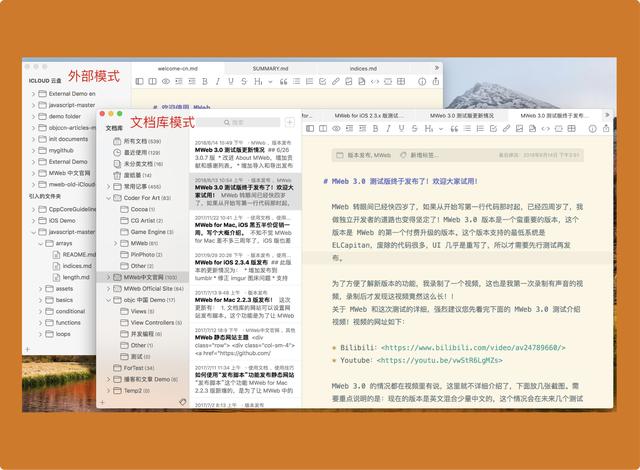The height and width of the screenshot is (470, 640).
Task: Click the Italic icon in front window toolbar
Action: point(388,129)
